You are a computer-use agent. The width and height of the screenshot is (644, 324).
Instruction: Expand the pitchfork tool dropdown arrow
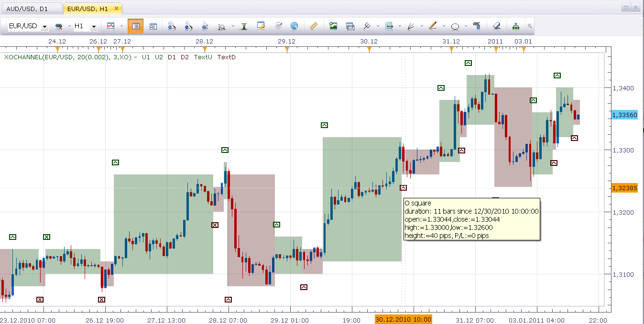[x=378, y=26]
